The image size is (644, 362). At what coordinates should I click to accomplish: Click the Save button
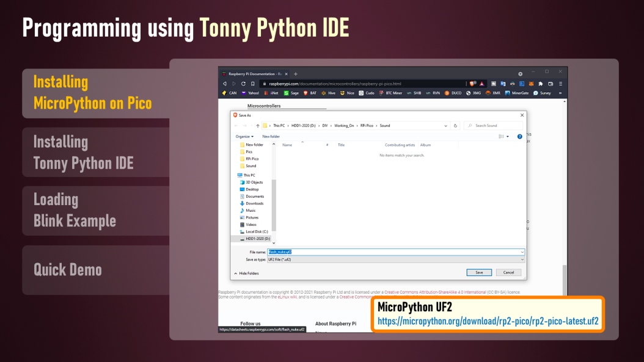tap(479, 272)
